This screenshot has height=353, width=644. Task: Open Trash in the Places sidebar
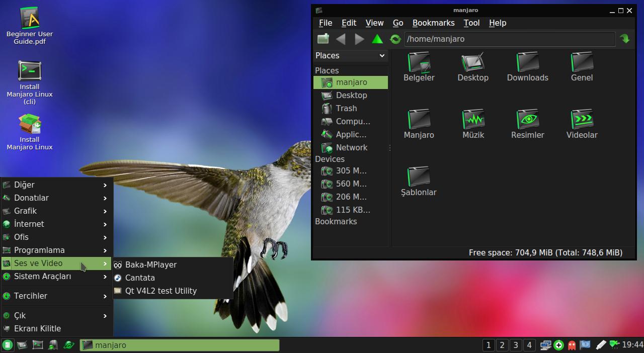coord(351,108)
